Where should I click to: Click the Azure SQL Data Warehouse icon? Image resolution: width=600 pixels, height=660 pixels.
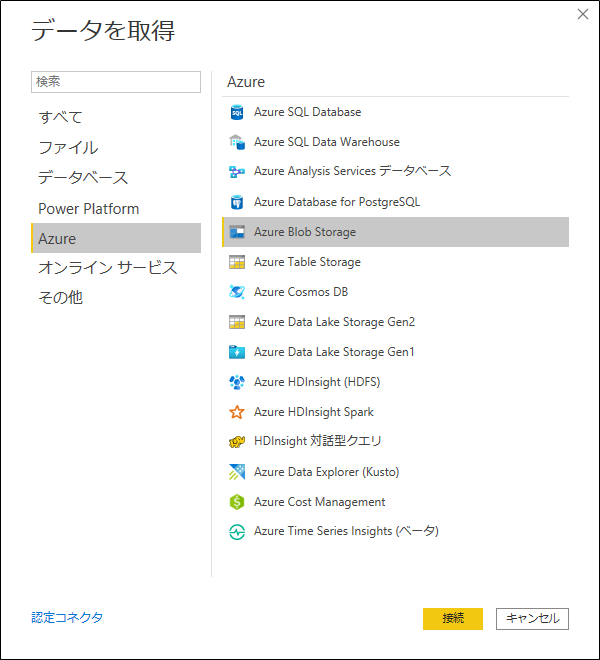[x=237, y=142]
